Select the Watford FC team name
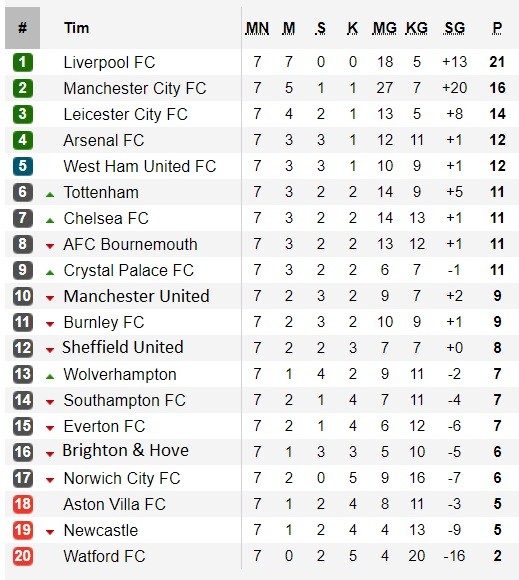This screenshot has height=580, width=519. coord(104,556)
